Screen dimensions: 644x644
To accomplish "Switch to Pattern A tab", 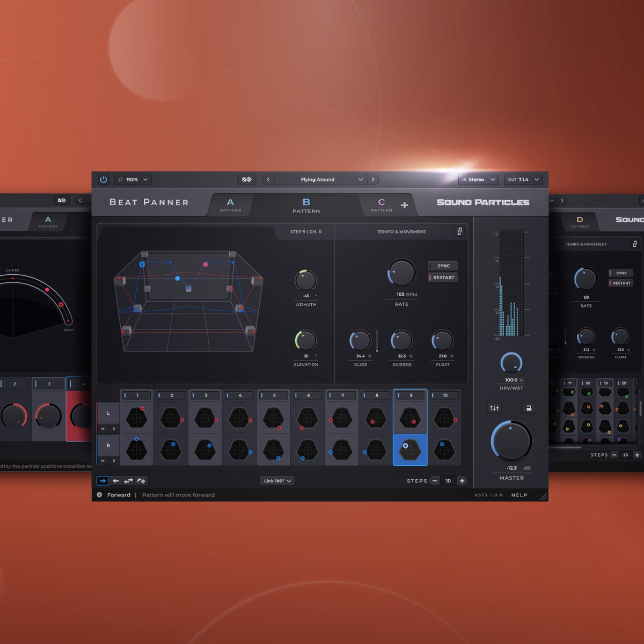I will [230, 205].
